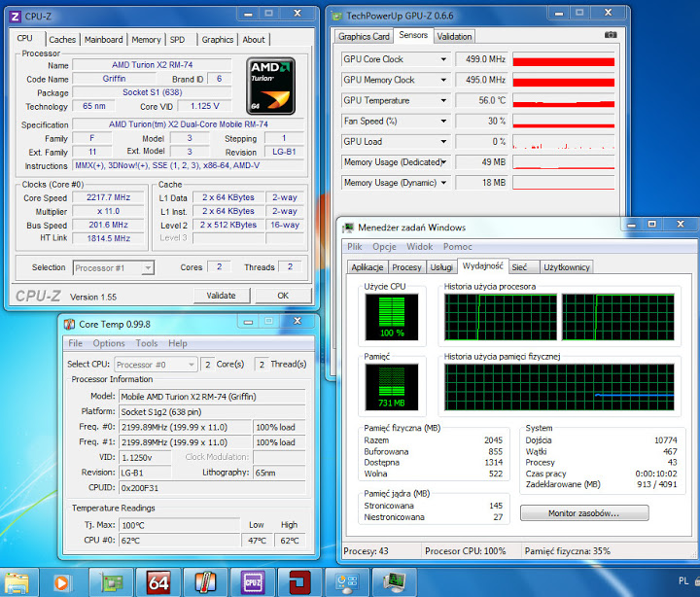Open GPU-Z Graphics Card tab
This screenshot has width=700, height=597.
click(x=364, y=37)
